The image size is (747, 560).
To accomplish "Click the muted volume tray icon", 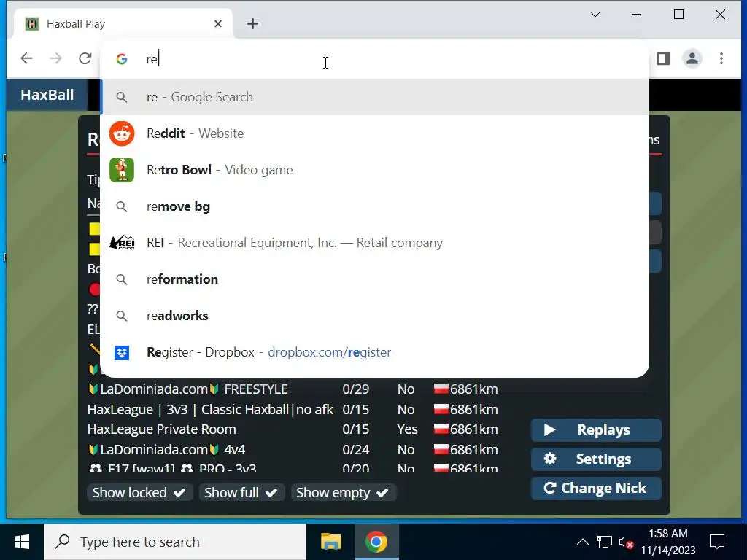I will pos(626,542).
